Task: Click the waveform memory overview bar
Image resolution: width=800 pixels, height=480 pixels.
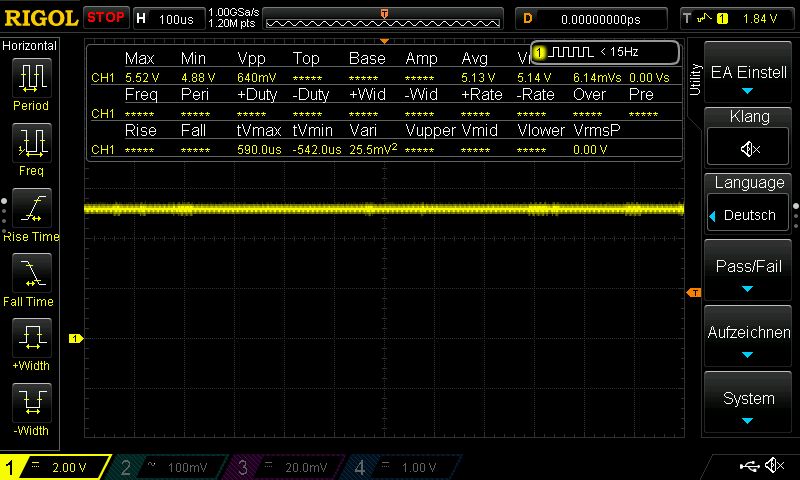Action: (383, 19)
